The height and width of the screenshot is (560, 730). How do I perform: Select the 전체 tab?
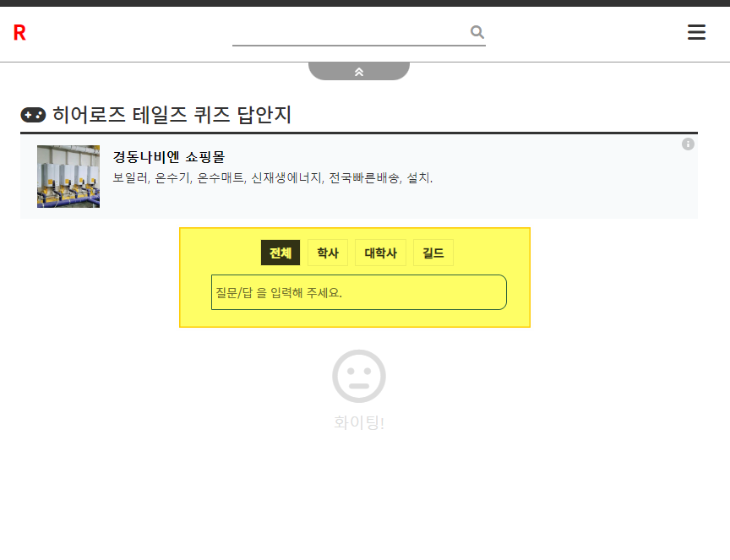tap(281, 253)
